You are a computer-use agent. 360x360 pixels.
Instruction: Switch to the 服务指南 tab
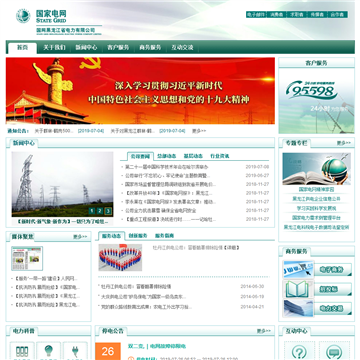[x=164, y=236]
